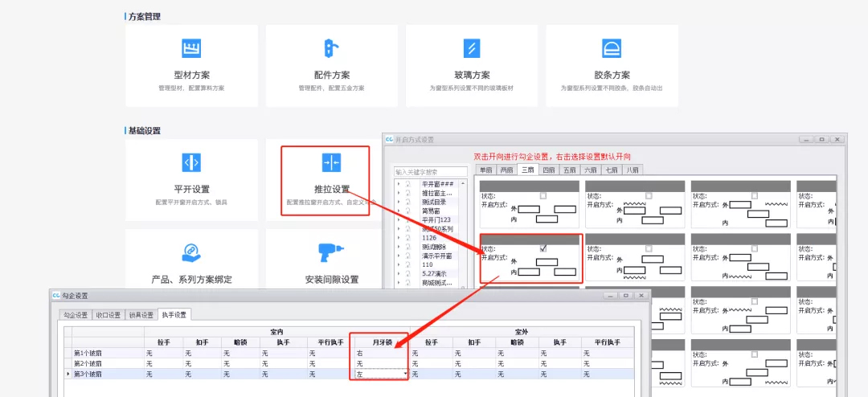This screenshot has height=397, width=868.
Task: Switch to the 两扇 tab
Action: (506, 170)
